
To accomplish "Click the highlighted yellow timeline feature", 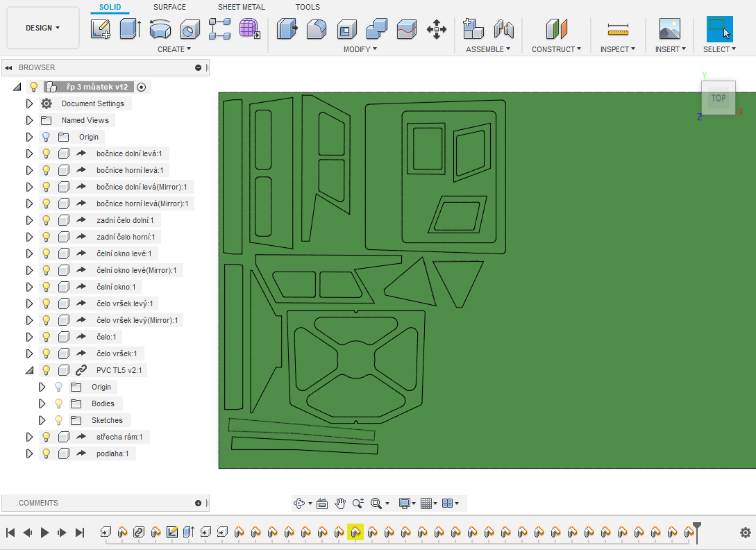I will pos(355,533).
